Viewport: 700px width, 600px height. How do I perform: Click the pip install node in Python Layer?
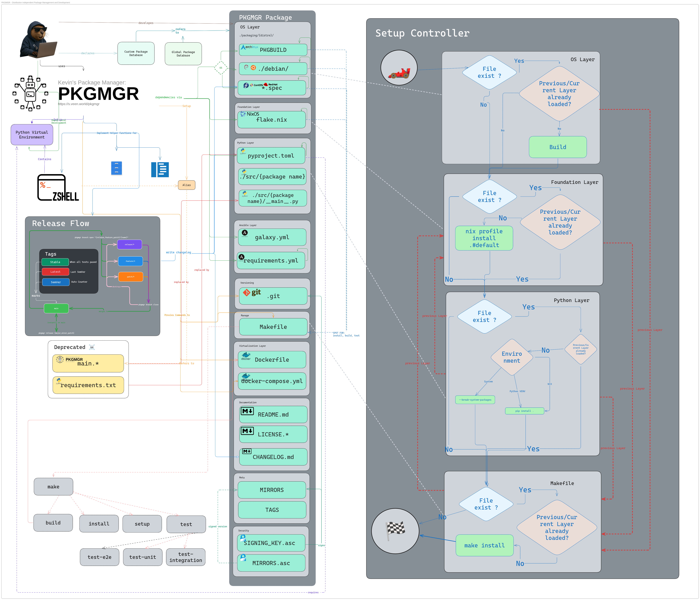coord(524,411)
